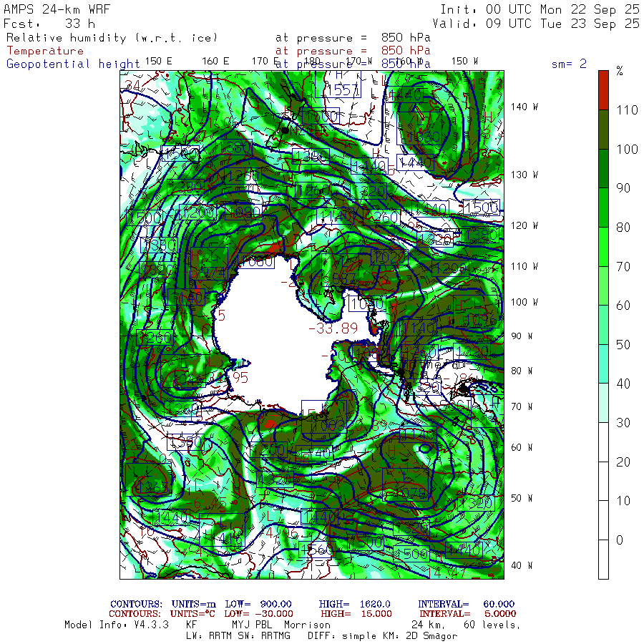The image size is (644, 644).
Task: Click the 'Relative humidity (w.r.t. ice)' label
Action: pos(111,37)
